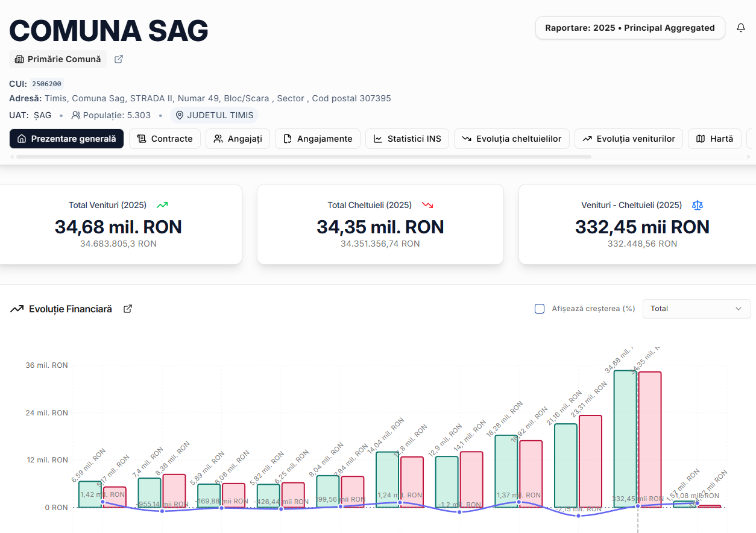
Task: Click the horizontal tab scrollbar
Action: (x=301, y=157)
